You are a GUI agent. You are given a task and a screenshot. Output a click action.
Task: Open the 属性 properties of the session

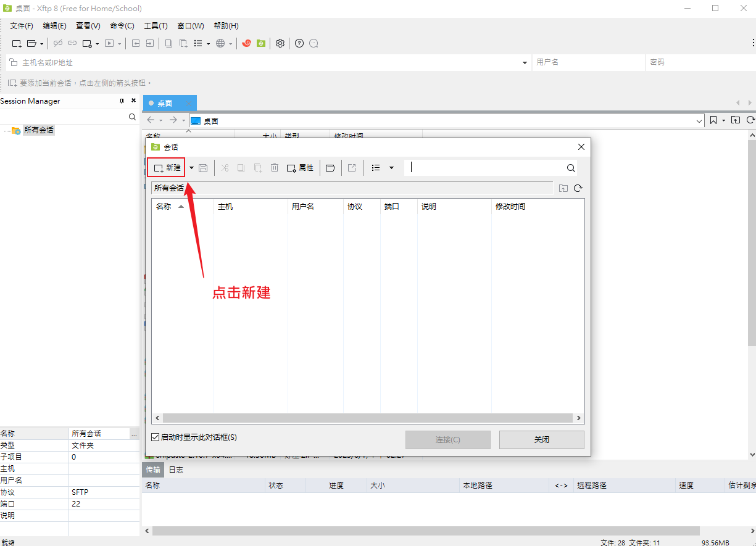point(300,168)
